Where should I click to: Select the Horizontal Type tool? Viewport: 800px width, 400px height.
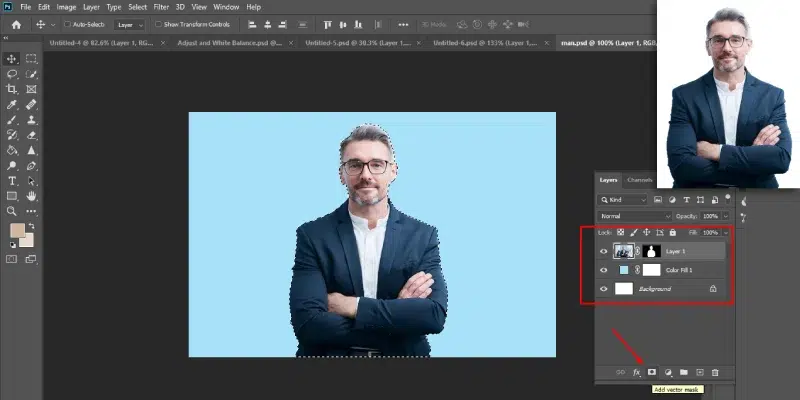coord(12,181)
